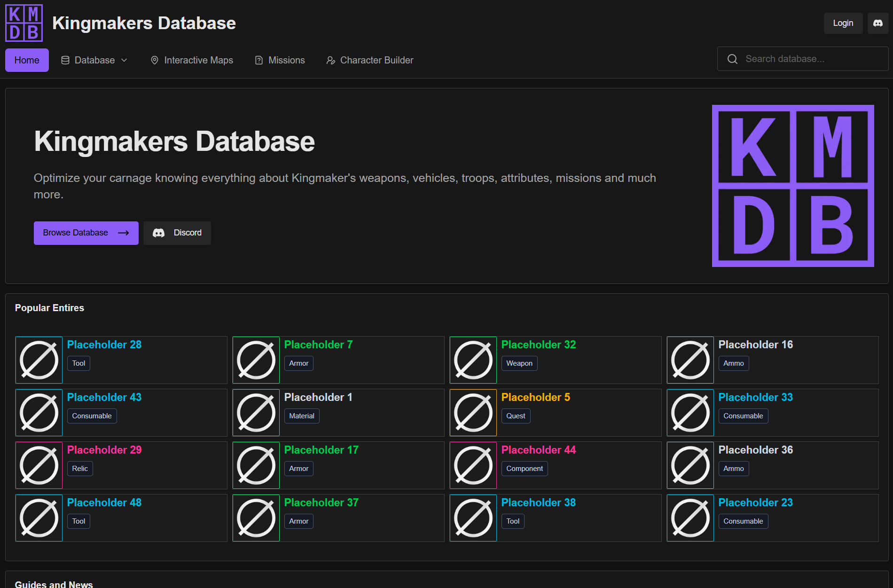
Task: Expand the Database dropdown menu
Action: click(94, 60)
